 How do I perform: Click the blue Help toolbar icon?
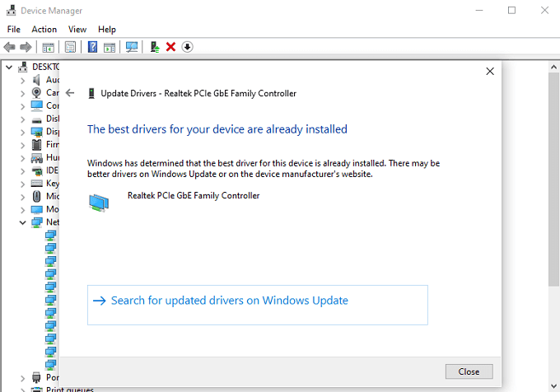pyautogui.click(x=92, y=47)
